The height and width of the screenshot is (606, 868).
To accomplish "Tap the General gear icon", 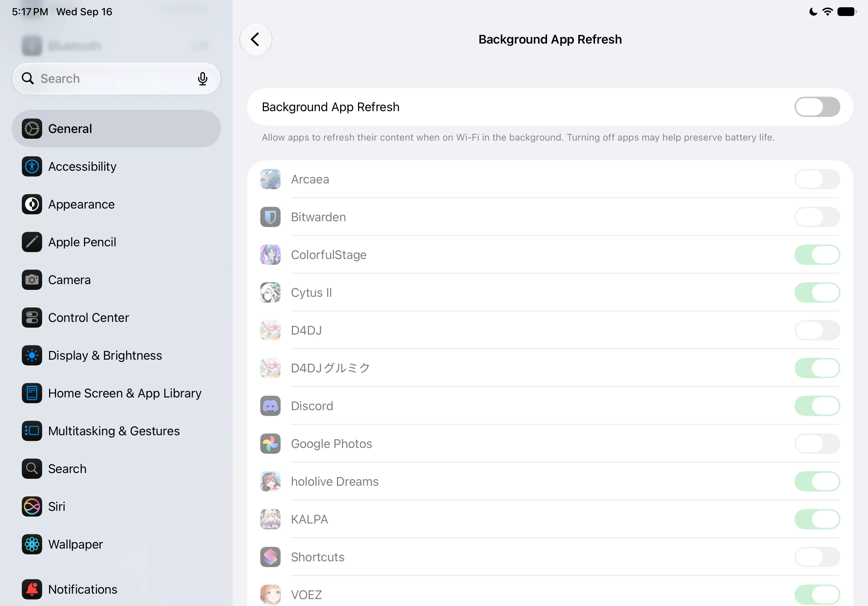I will click(x=32, y=129).
